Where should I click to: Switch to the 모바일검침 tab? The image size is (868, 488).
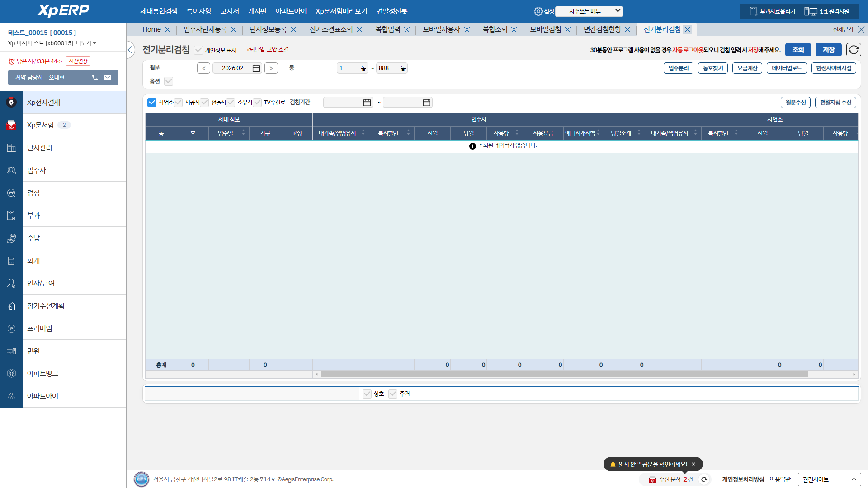pos(545,29)
